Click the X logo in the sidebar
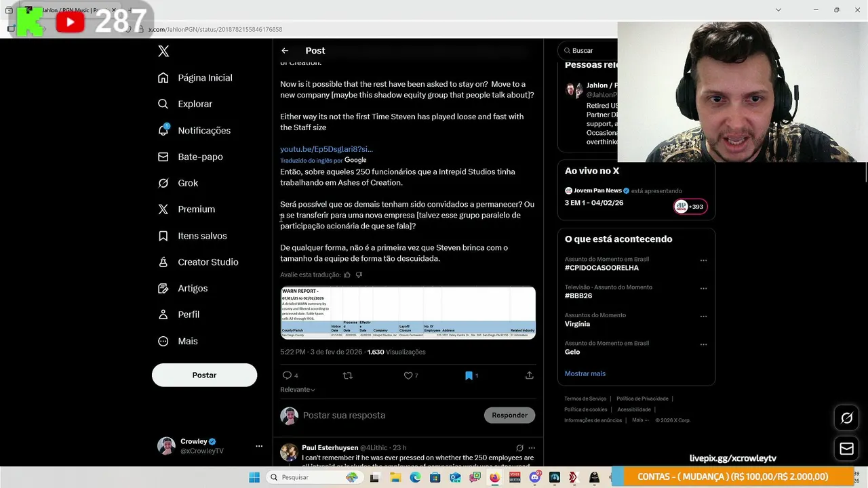Viewport: 868px width, 488px height. pos(163,51)
